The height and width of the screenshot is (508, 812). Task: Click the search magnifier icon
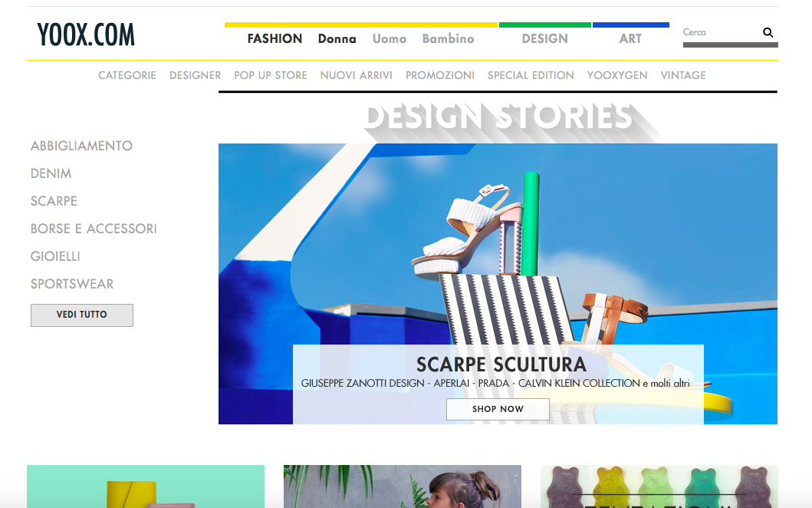point(768,33)
